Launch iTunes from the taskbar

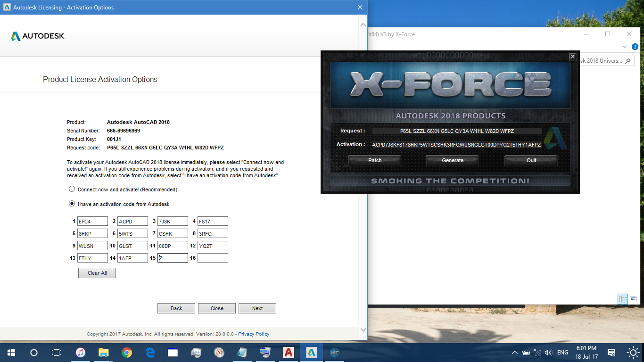(81, 353)
